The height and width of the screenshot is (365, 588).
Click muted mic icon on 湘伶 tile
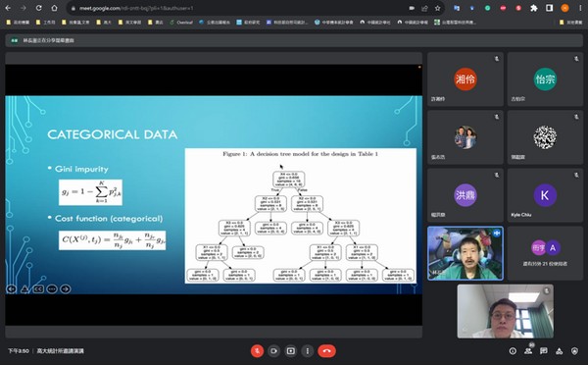click(497, 59)
